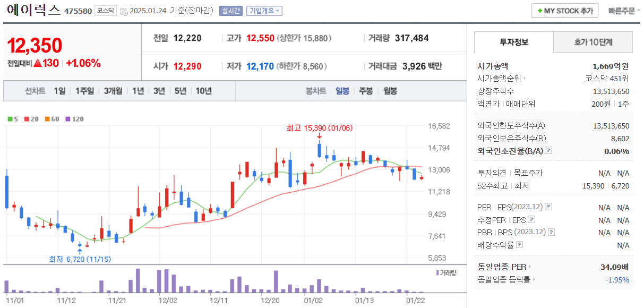Click the help icon beside PBR | BPS(2023.12)
644x308 pixels.
551,232
